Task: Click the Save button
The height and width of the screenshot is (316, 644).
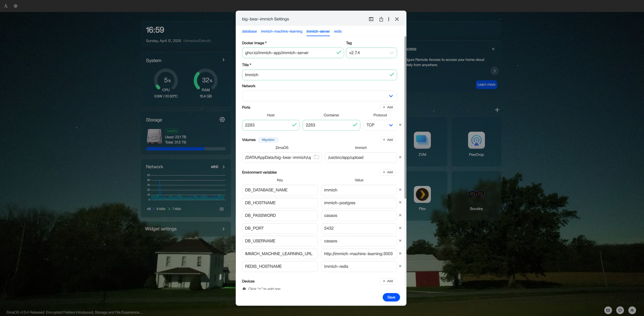Action: pyautogui.click(x=391, y=297)
